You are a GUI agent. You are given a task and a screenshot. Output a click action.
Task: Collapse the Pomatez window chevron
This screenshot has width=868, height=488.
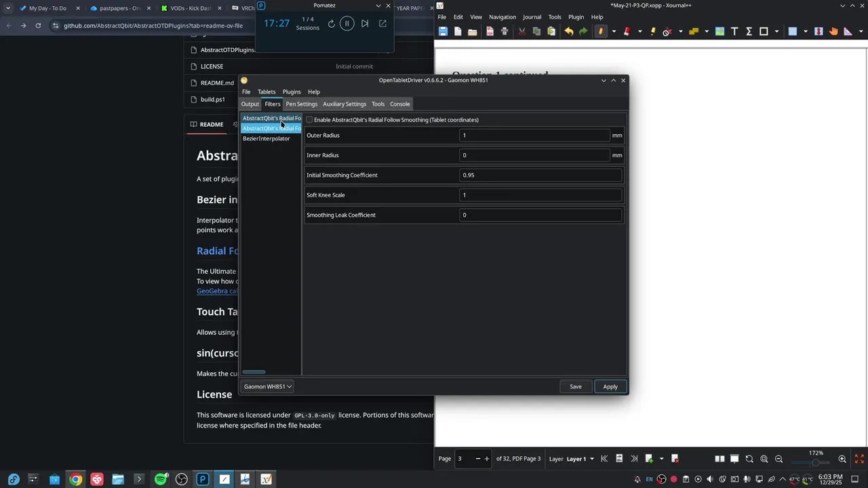pos(378,5)
